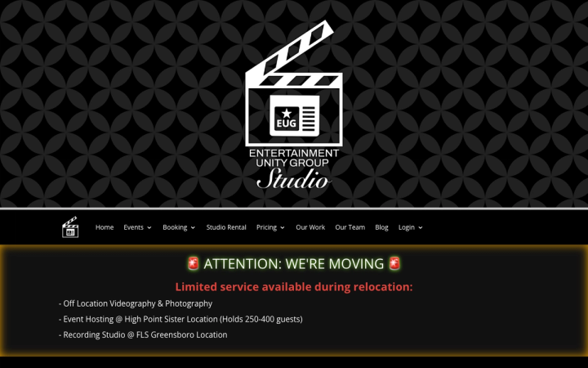Expand the Login dropdown chevron
The width and height of the screenshot is (588, 368).
421,227
